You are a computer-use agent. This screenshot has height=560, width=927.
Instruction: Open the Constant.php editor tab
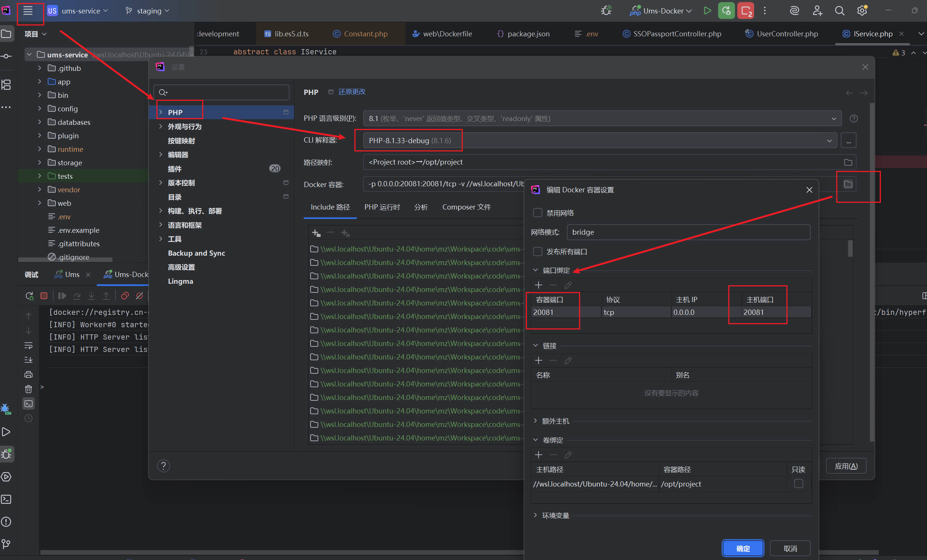pos(365,34)
